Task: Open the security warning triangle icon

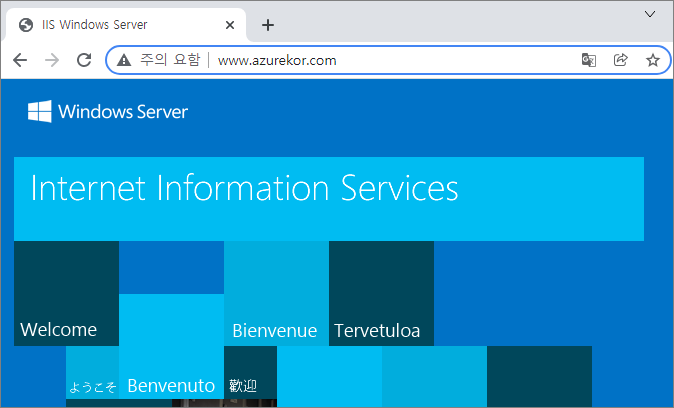Action: pos(124,60)
